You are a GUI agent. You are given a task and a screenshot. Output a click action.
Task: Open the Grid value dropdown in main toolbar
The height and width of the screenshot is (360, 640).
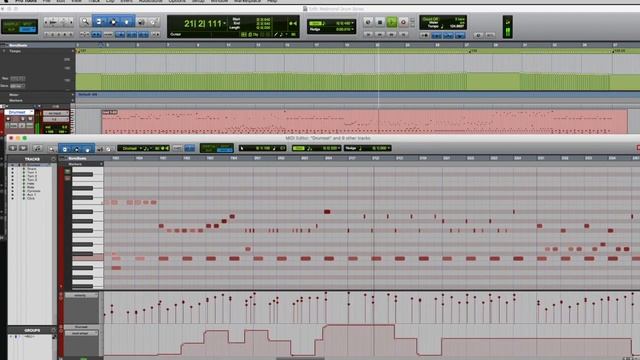click(352, 23)
